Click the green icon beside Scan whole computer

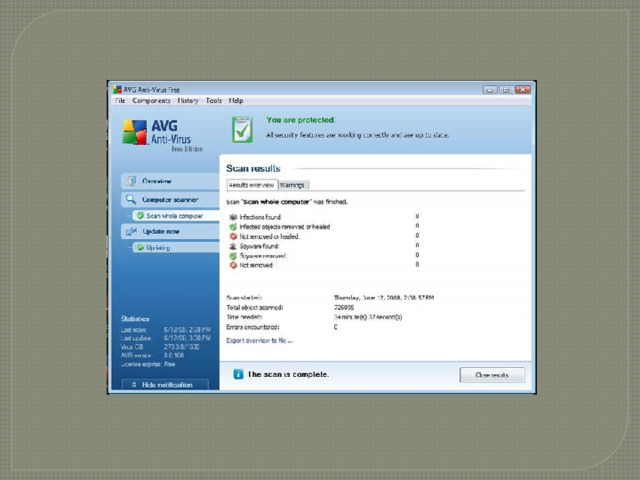click(140, 215)
